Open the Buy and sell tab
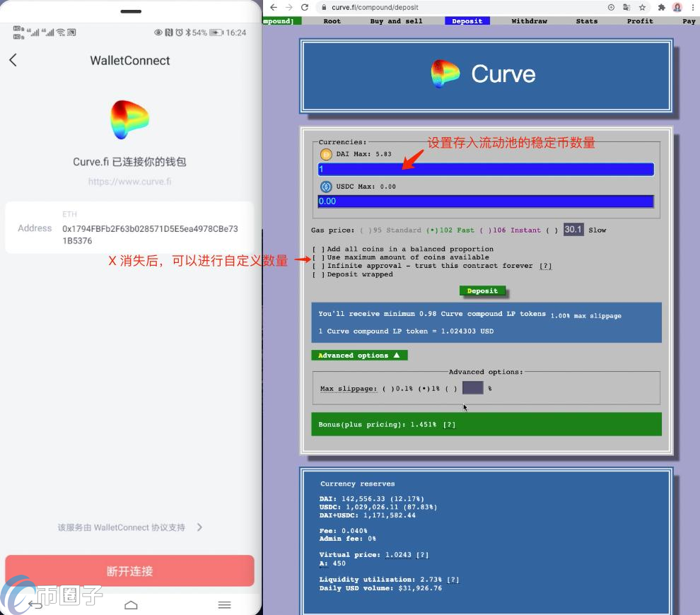Image resolution: width=700 pixels, height=615 pixels. pyautogui.click(x=396, y=21)
